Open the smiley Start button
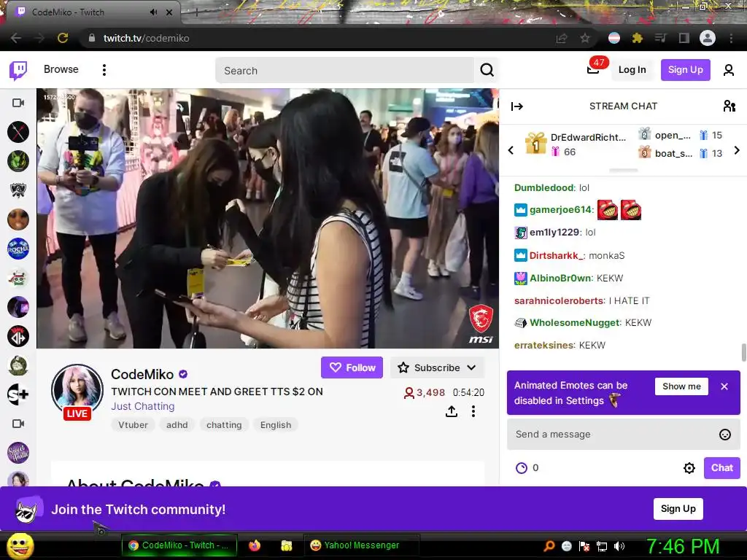The width and height of the screenshot is (747, 560). (20, 545)
